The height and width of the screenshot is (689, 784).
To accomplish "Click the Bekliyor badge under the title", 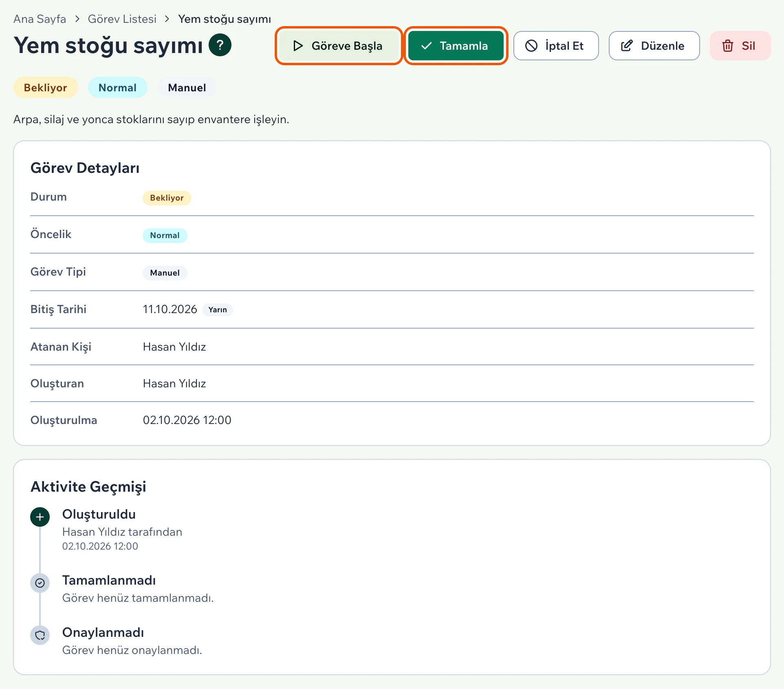I will pyautogui.click(x=46, y=88).
